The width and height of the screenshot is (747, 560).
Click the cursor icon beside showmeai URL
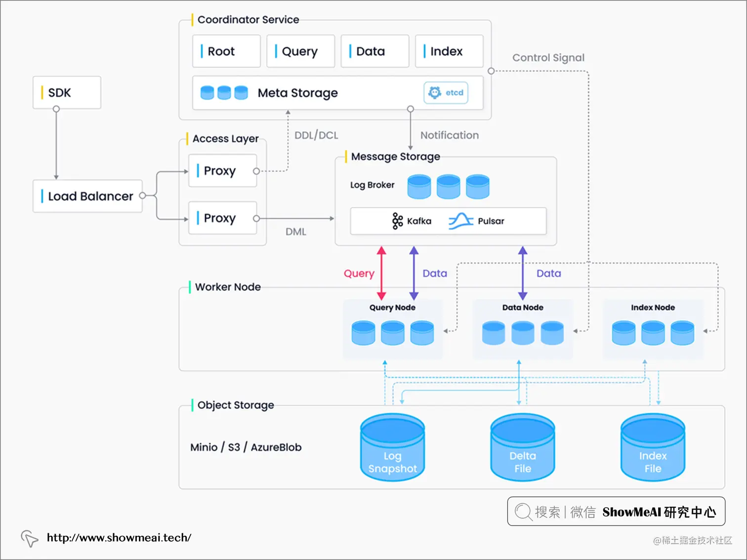click(30, 538)
